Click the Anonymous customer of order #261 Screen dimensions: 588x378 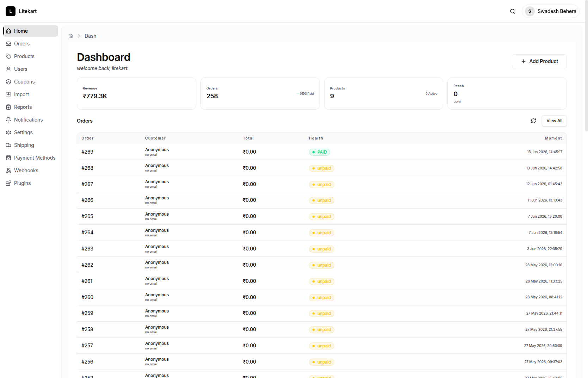coord(157,279)
